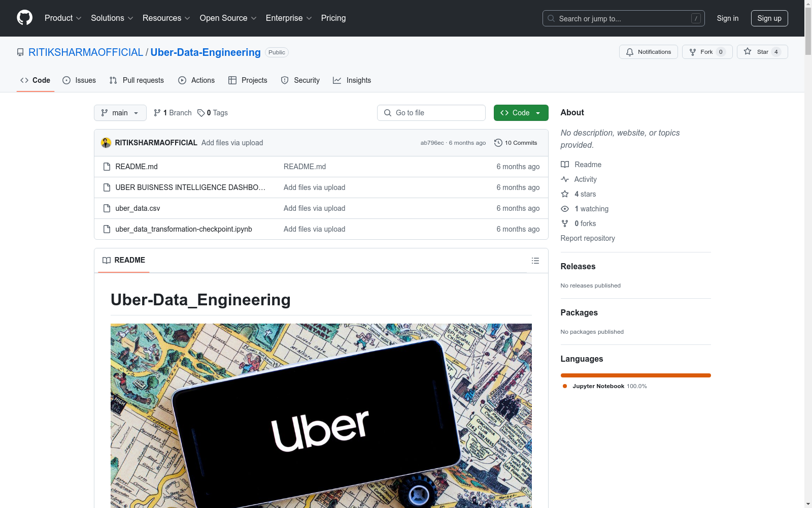Click the commits history clock icon

(x=498, y=143)
